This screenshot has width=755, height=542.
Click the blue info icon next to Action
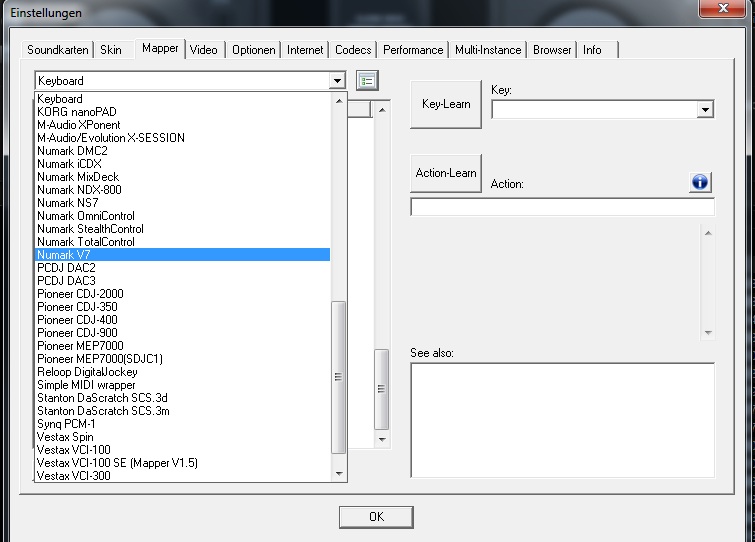[x=700, y=182]
